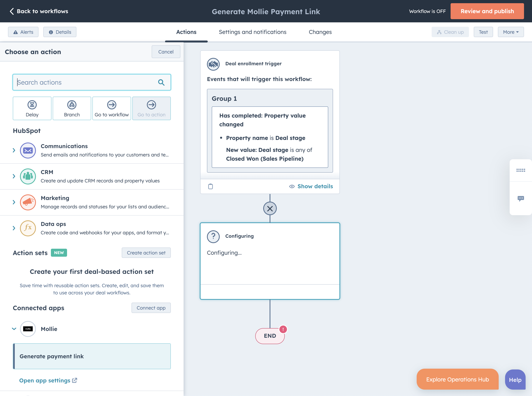Click Review and publish button
This screenshot has width=532, height=396.
pos(487,11)
